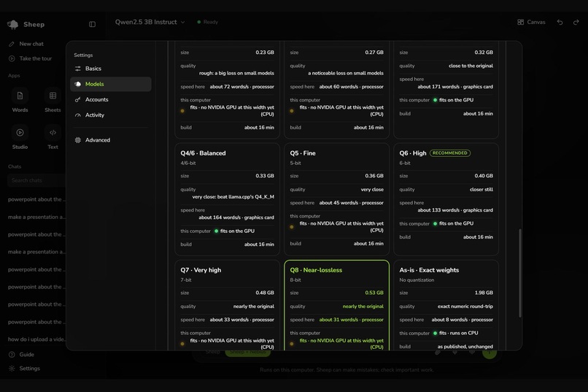Click the Canvas grid icon
This screenshot has width=588, height=392.
[x=520, y=22]
